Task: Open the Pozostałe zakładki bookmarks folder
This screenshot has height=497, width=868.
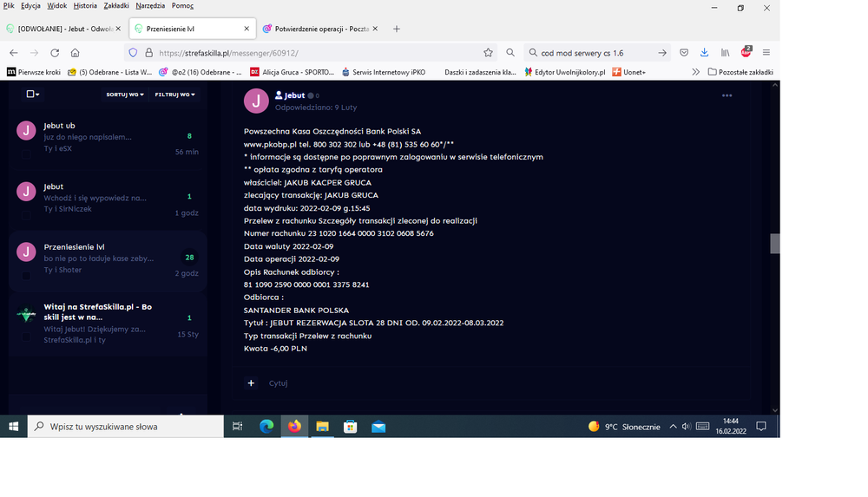Action: click(740, 72)
